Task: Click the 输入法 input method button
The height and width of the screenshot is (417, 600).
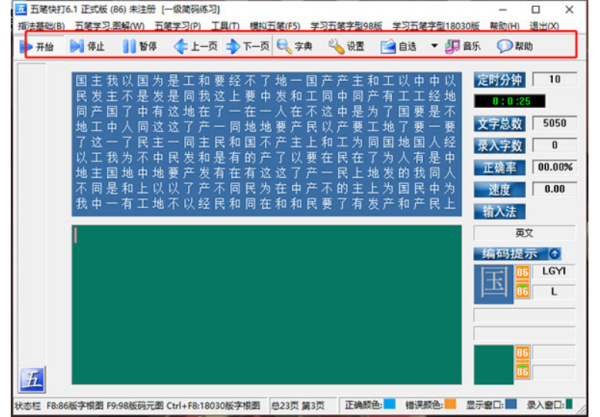Action: [x=499, y=211]
